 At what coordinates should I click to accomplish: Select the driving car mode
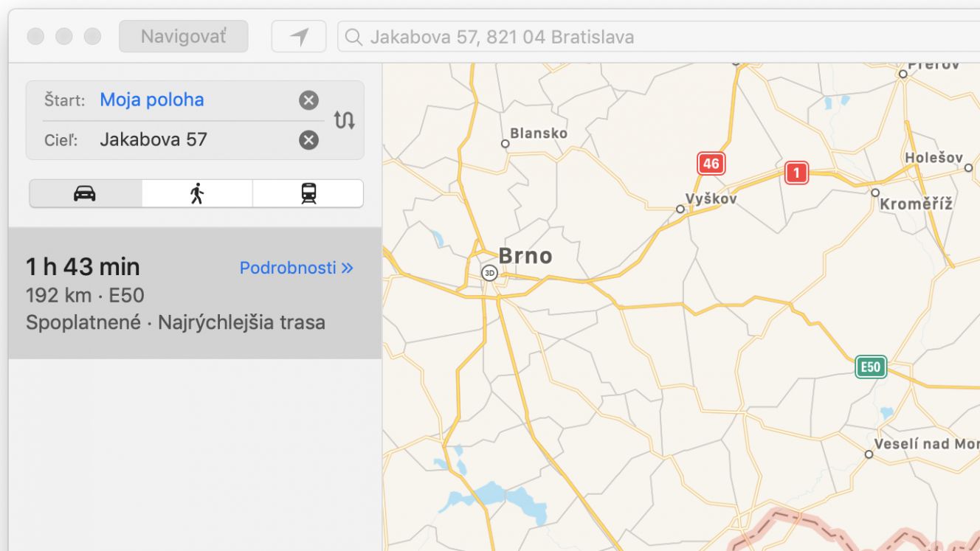pyautogui.click(x=86, y=193)
